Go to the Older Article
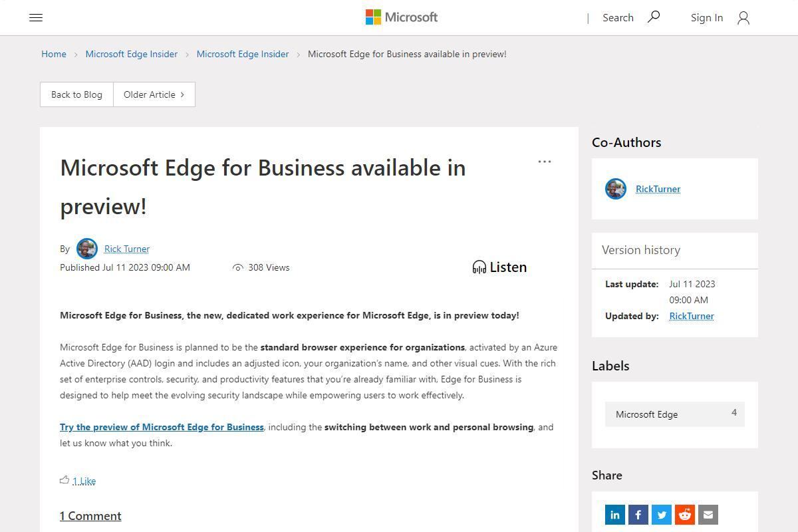The width and height of the screenshot is (798, 532). point(154,94)
